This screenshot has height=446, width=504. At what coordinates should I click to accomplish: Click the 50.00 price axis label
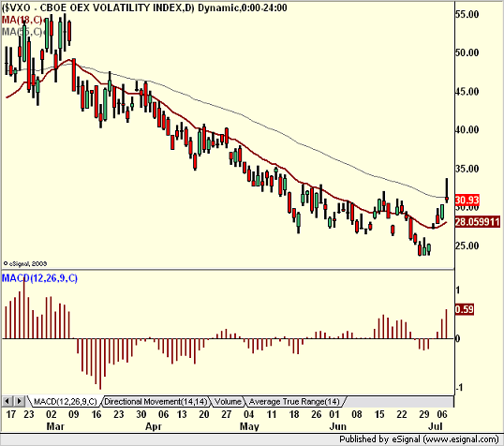point(467,52)
